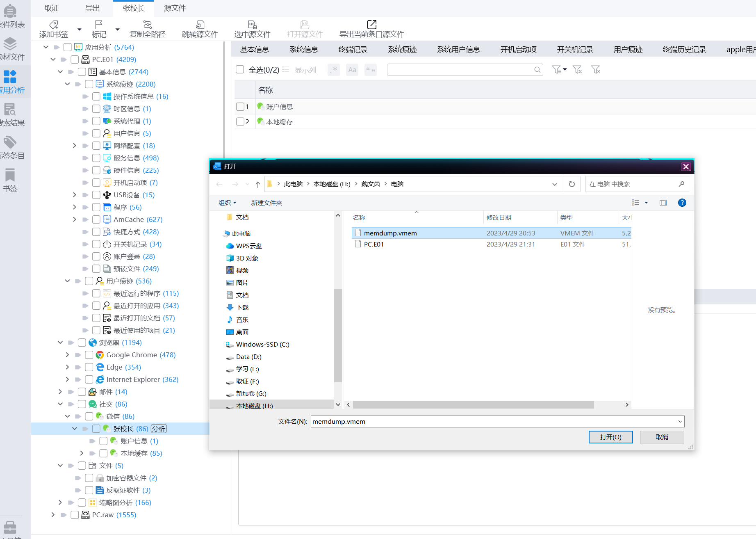Screen dimensions: 756x539
Task: Toggle the preview pane icon in dialog
Action: pos(663,203)
